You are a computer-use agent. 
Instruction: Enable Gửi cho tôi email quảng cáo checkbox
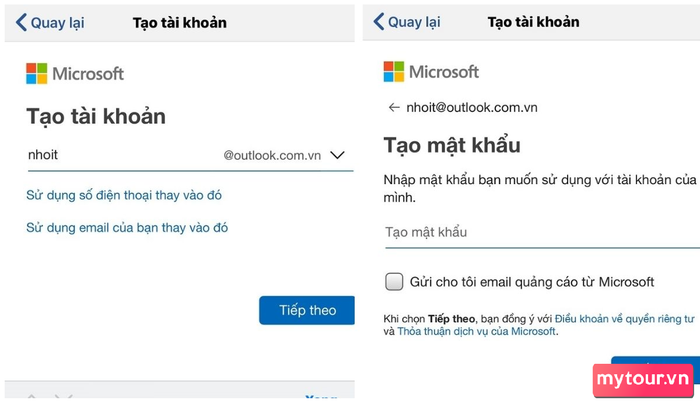coord(394,282)
